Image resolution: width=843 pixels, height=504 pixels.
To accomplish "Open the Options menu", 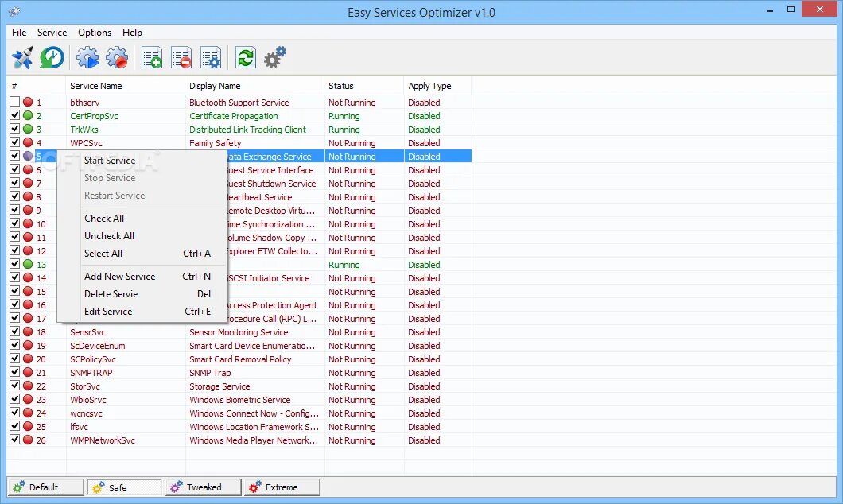I will point(95,33).
